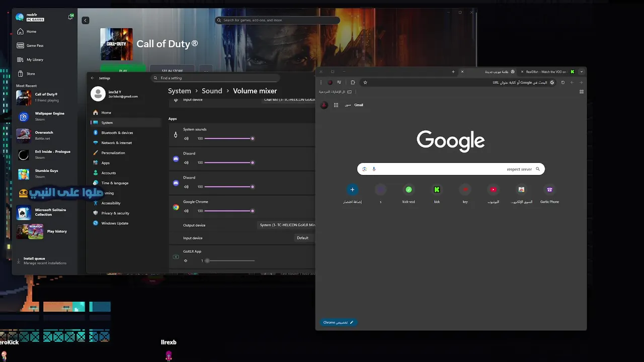Open a new Chrome tab with plus
This screenshot has width=644, height=362.
[453, 72]
